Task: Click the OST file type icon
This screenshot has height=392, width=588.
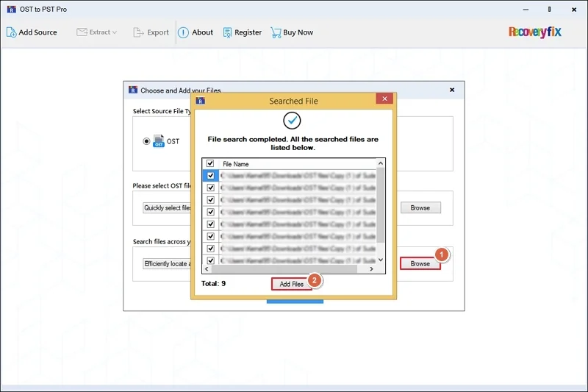Action: pos(159,141)
